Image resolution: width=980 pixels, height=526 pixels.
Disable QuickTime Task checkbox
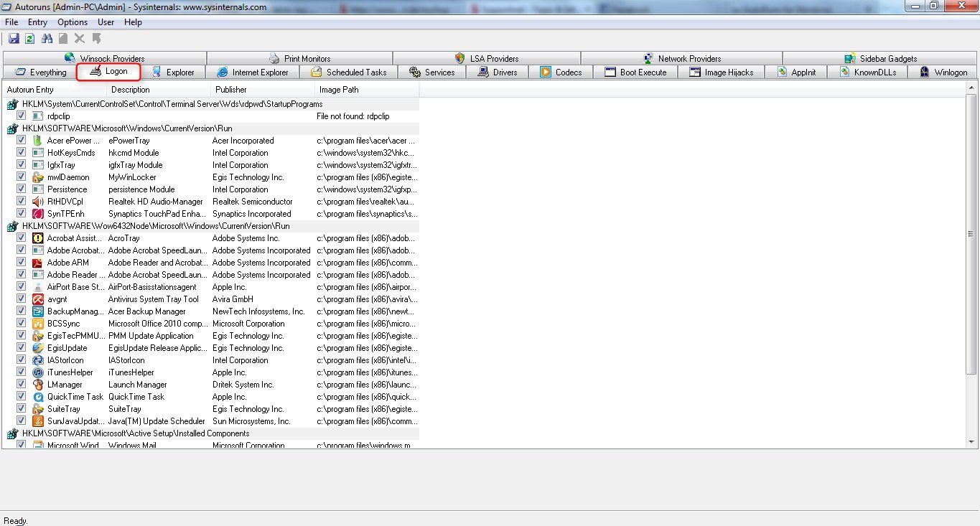tap(22, 396)
